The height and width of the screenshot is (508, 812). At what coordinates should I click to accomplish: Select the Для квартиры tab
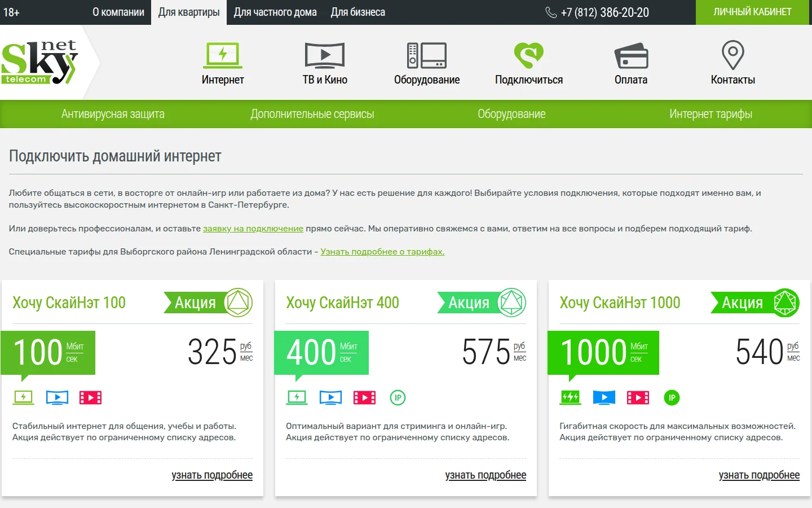189,12
